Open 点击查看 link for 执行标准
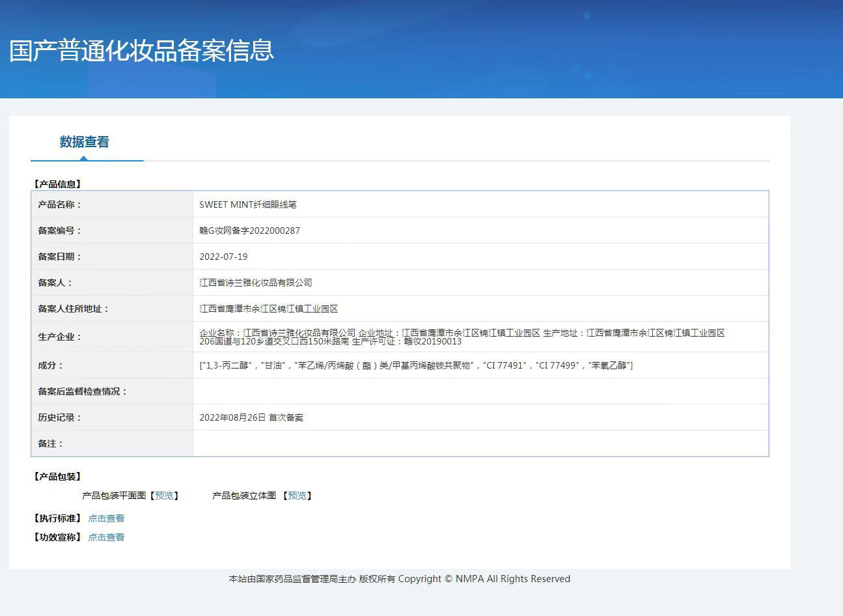Viewport: 843px width, 616px height. pyautogui.click(x=106, y=518)
